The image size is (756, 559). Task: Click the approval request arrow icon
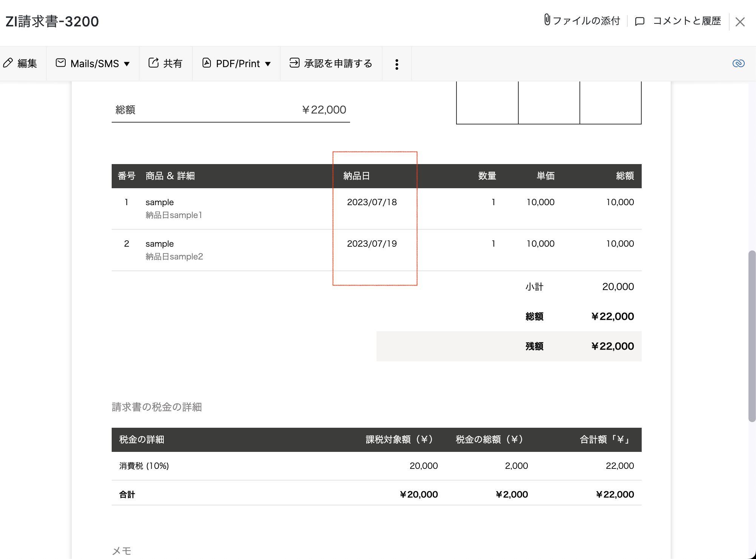click(x=294, y=63)
